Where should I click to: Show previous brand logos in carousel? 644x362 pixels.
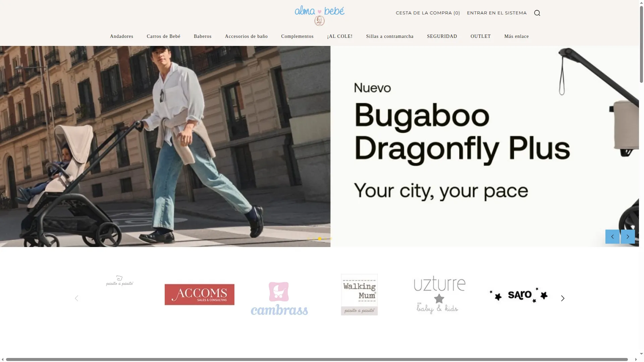point(76,298)
